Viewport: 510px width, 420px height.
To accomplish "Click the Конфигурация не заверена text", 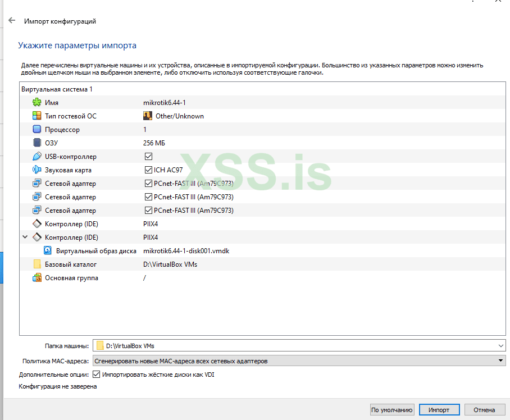I will (57, 386).
